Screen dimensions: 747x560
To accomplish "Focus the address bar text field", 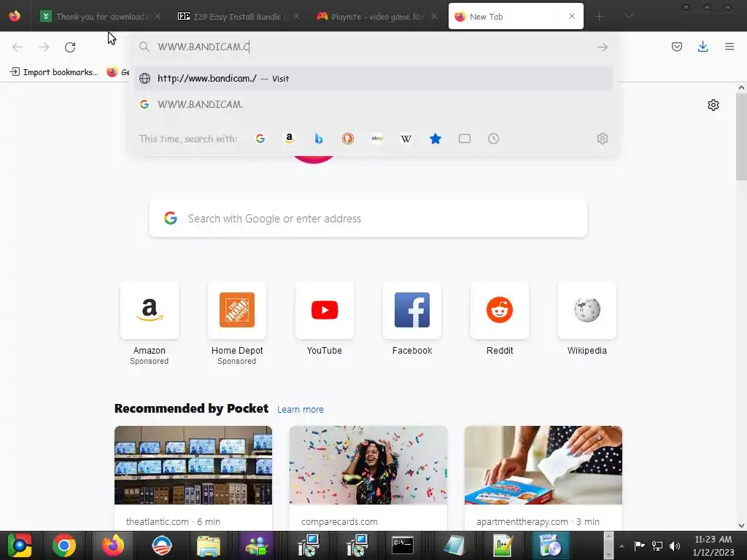I will [x=373, y=47].
